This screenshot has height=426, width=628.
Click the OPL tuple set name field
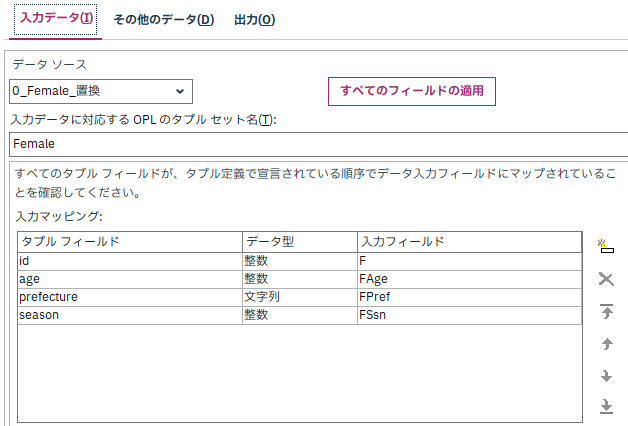click(319, 144)
